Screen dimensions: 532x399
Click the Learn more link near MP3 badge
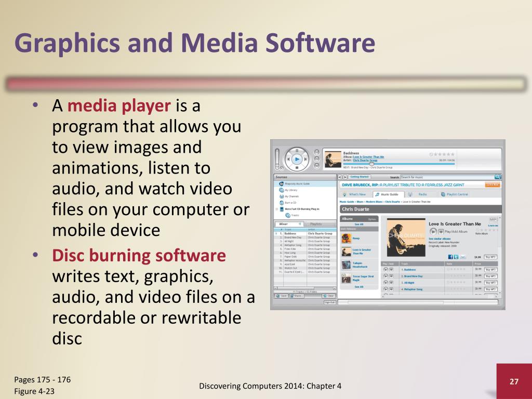coord(493,225)
